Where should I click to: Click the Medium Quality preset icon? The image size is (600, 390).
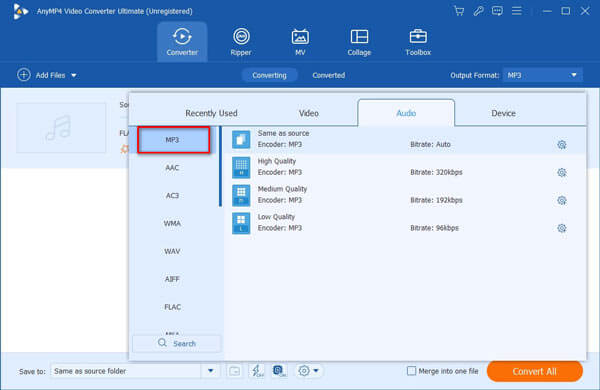point(241,195)
